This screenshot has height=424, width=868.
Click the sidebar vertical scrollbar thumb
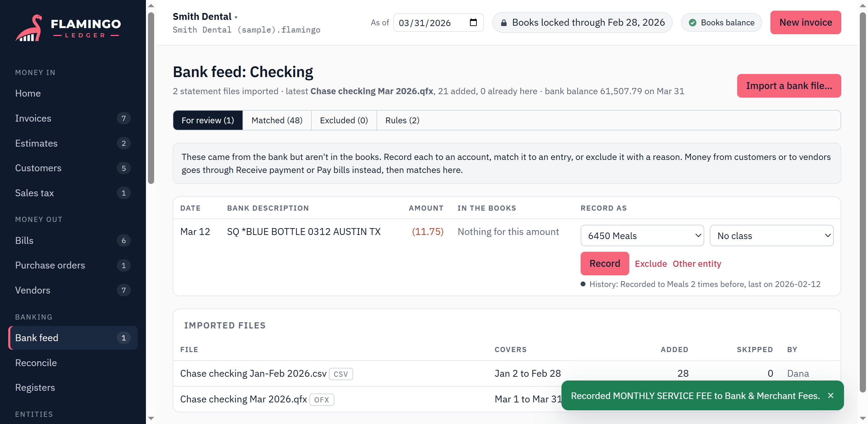[151, 98]
